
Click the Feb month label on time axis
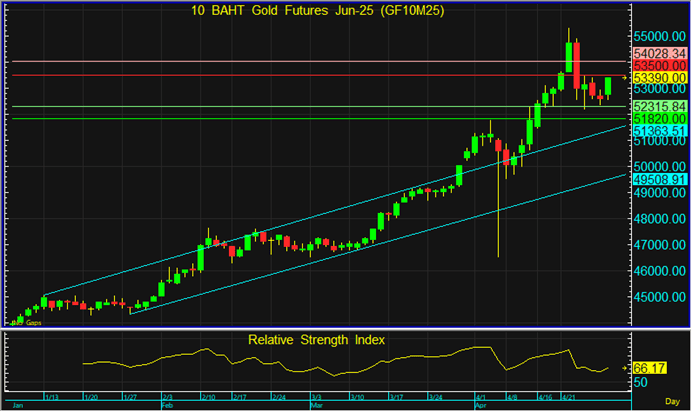(x=167, y=407)
